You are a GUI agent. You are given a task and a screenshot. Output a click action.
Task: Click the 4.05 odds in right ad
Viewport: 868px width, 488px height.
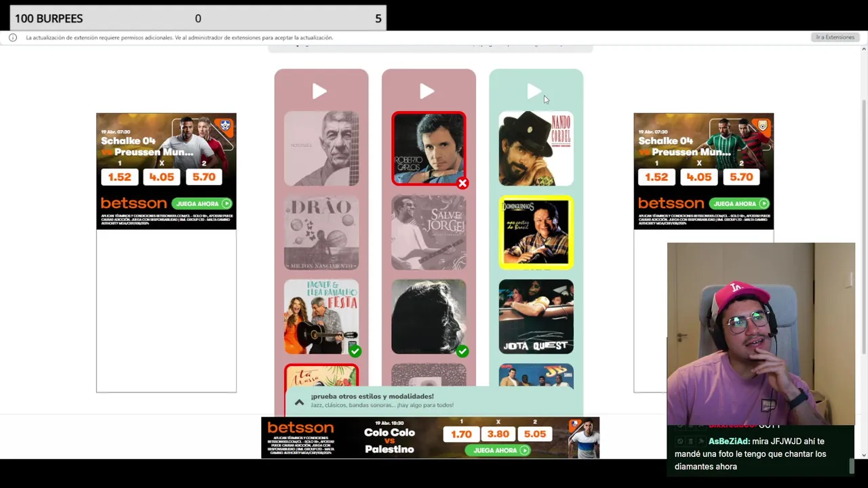coord(698,177)
